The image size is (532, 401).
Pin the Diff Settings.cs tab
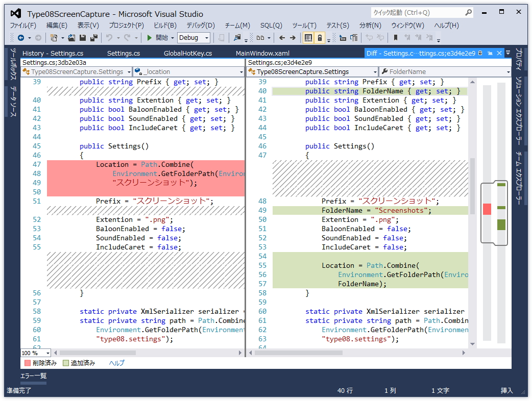[x=489, y=53]
